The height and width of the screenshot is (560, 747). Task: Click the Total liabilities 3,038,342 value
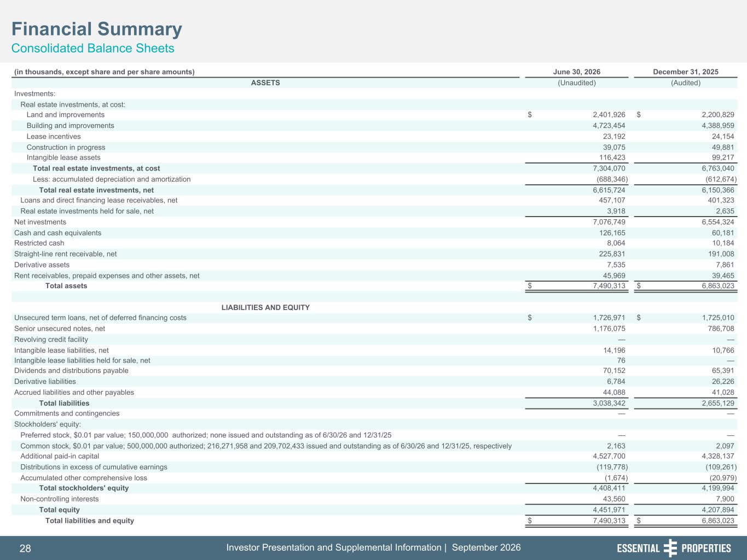pyautogui.click(x=609, y=404)
